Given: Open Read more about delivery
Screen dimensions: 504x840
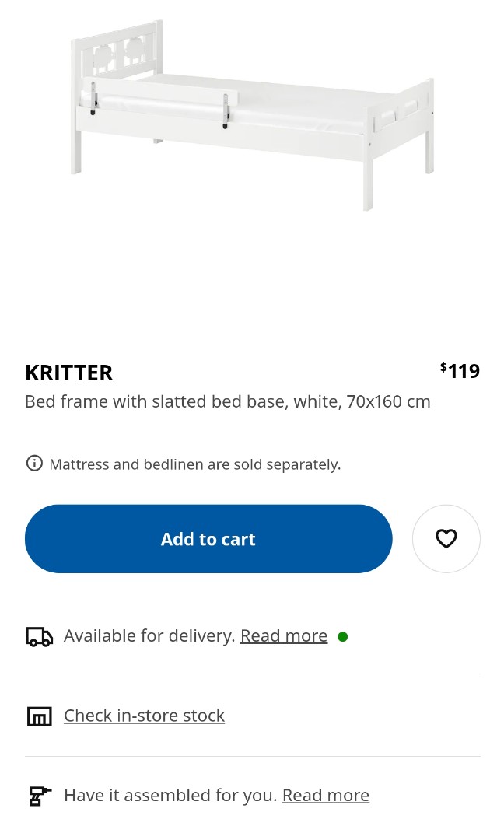Looking at the screenshot, I should click(x=284, y=635).
